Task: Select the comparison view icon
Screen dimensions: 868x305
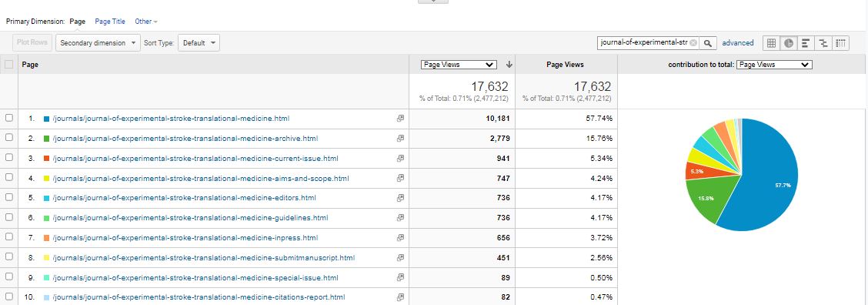Action: pos(823,42)
